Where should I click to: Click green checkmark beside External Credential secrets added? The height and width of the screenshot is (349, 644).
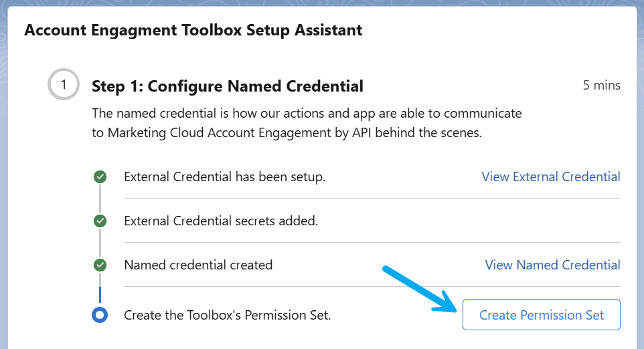(x=100, y=221)
